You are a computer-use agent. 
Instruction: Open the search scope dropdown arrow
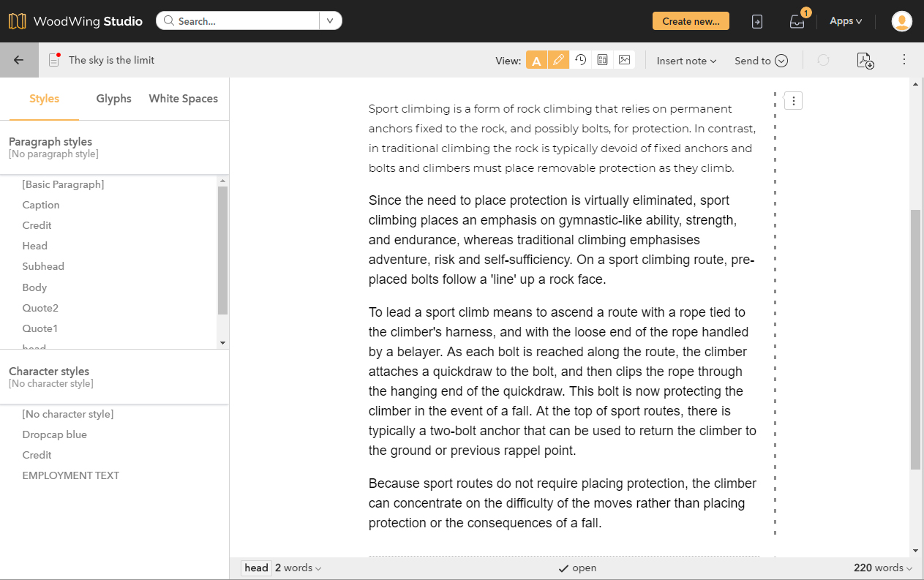tap(331, 20)
